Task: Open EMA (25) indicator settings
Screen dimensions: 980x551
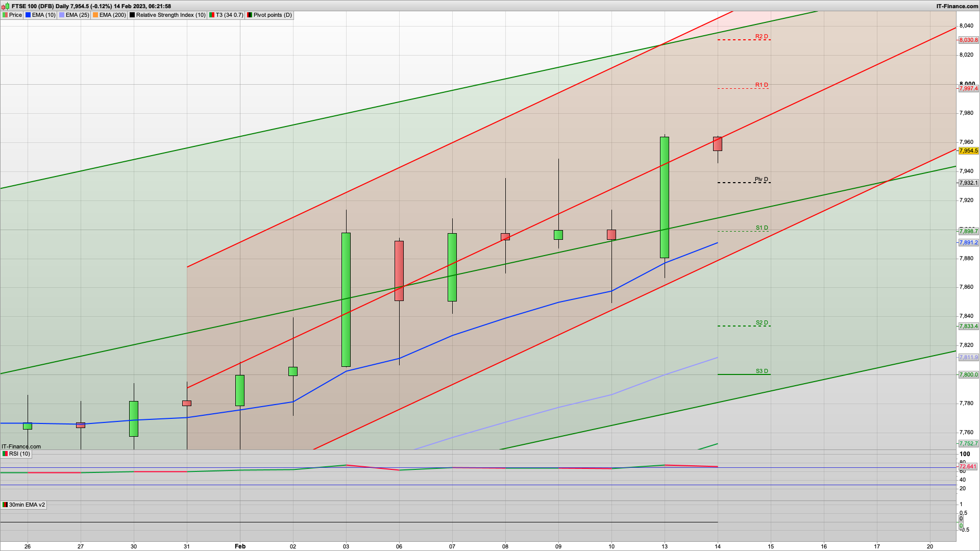Action: coord(77,15)
